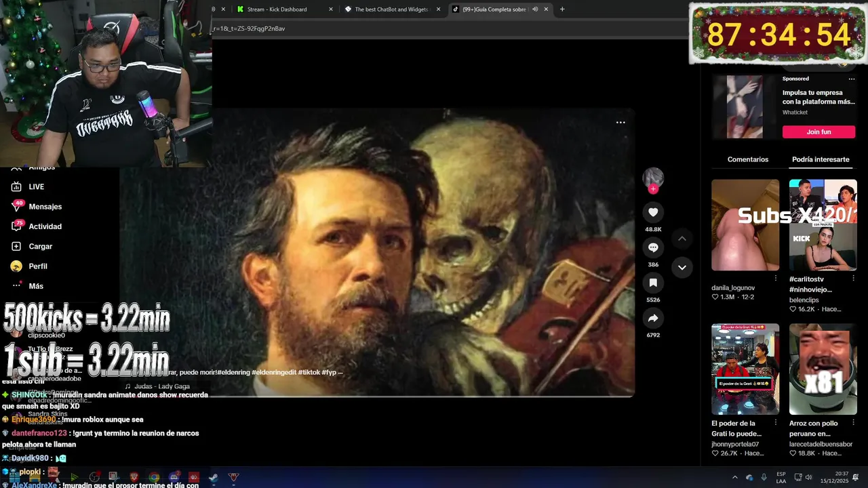868x488 pixels.
Task: Open Windows notification center icon
Action: click(856, 477)
